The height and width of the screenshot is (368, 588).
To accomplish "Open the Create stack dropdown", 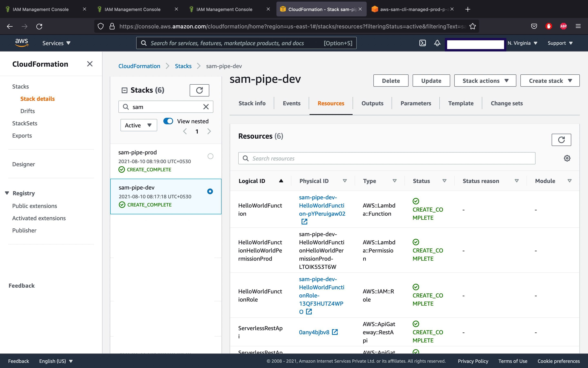I will point(550,81).
